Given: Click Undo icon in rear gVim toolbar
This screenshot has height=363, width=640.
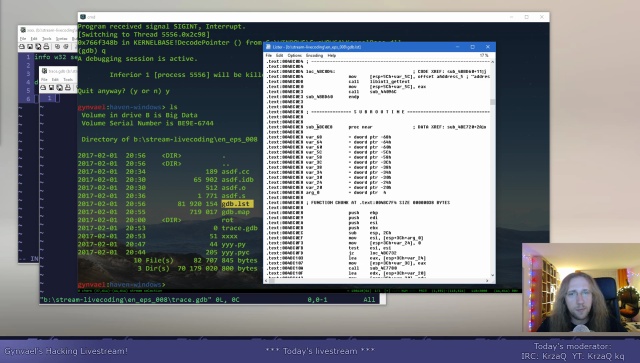Looking at the screenshot, I should point(58,47).
